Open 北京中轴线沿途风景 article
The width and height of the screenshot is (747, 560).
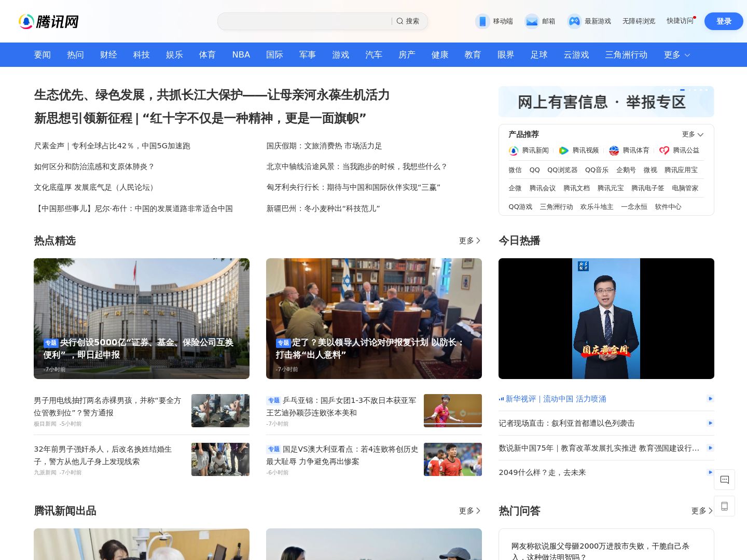click(x=357, y=166)
